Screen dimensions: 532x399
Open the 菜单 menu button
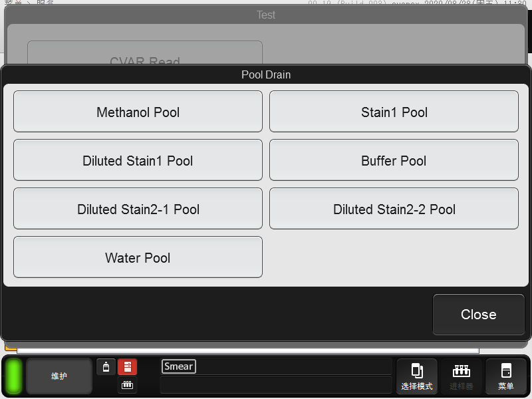tap(505, 376)
